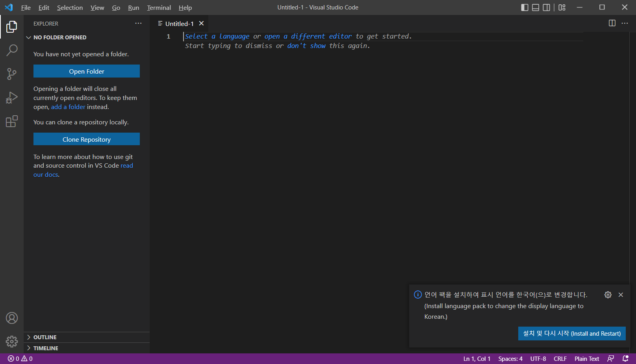
Task: Expand the Outline section
Action: 87,337
